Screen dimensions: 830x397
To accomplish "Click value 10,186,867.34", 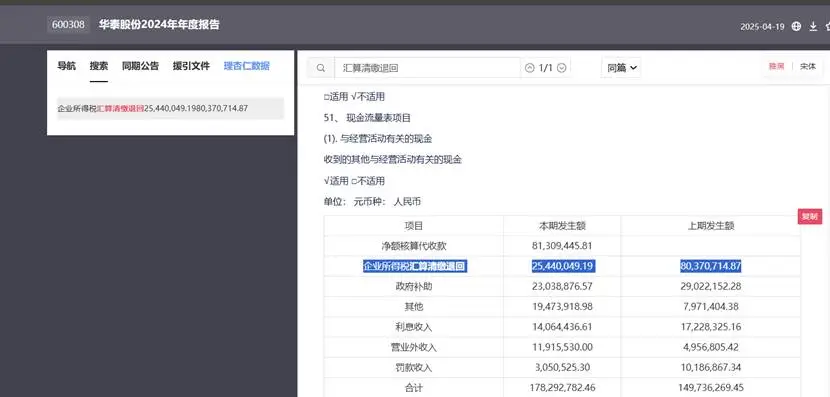I will coord(710,367).
